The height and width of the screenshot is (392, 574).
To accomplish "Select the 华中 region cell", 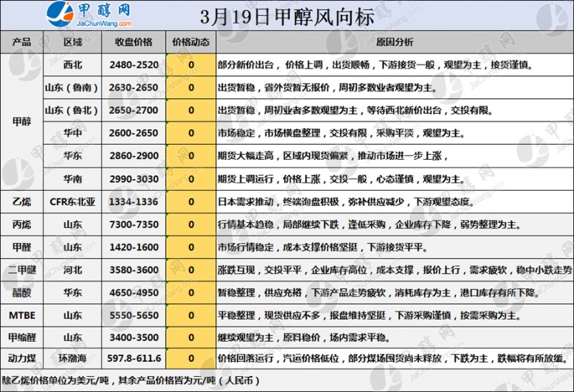I will click(x=72, y=133).
